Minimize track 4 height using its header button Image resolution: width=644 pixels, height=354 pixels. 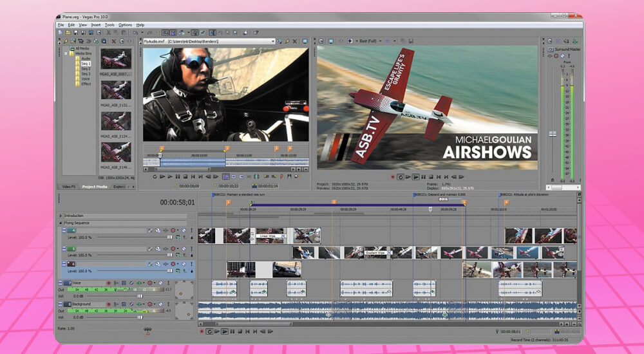click(x=64, y=230)
